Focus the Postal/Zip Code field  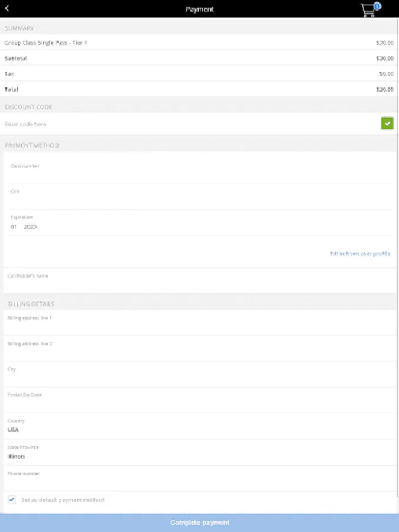coord(200,400)
